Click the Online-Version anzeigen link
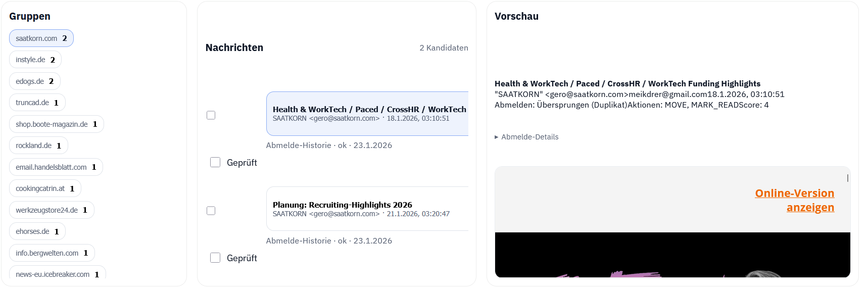Screen dimensions: 868x292 click(794, 200)
